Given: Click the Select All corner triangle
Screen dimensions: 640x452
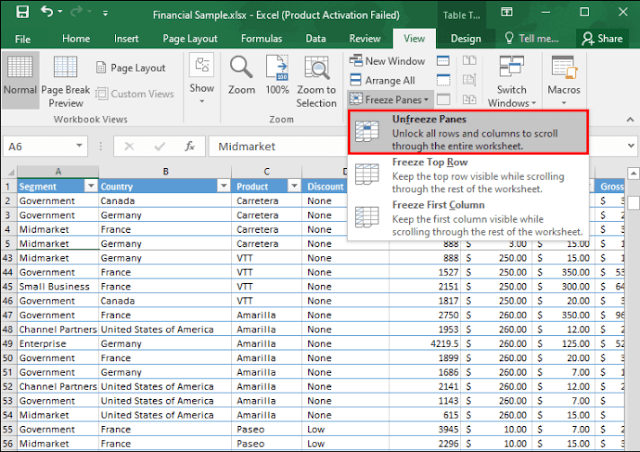Looking at the screenshot, I should [x=10, y=172].
